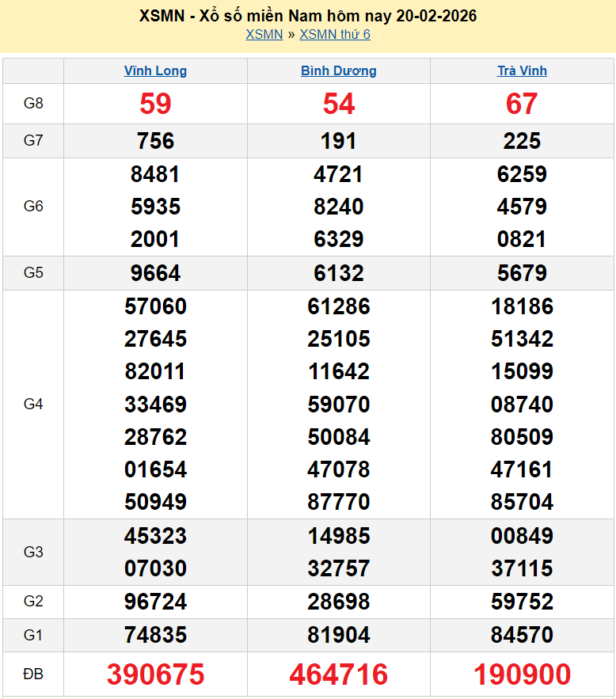Viewport: 616px width, 699px height.
Task: Click the ĐB row label
Action: [33, 674]
